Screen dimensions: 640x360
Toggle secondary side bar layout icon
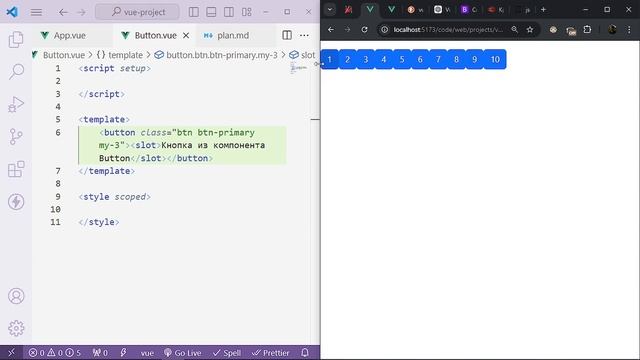point(229,12)
